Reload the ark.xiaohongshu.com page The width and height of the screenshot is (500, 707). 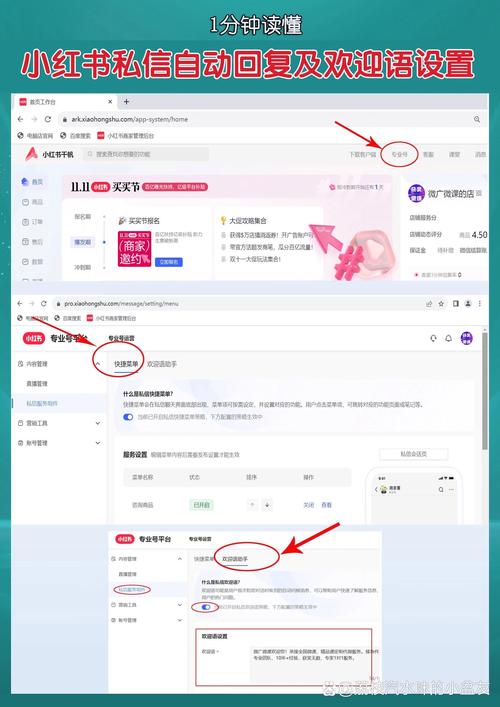48,119
